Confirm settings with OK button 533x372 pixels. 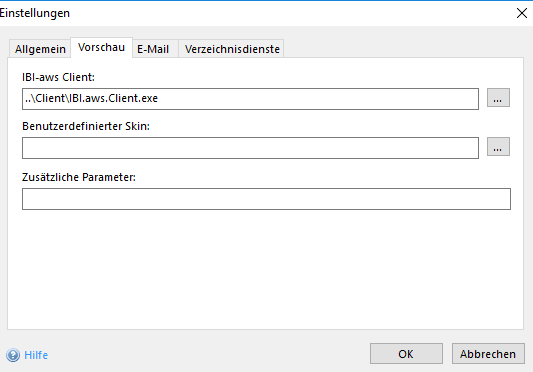(406, 354)
